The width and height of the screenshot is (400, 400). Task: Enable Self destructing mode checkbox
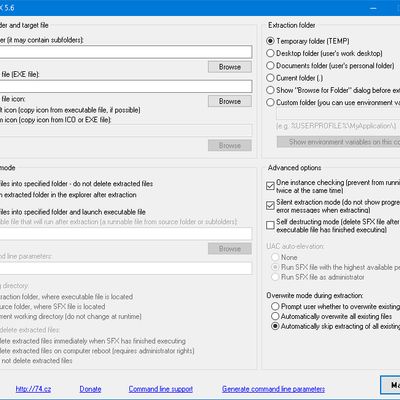click(270, 225)
